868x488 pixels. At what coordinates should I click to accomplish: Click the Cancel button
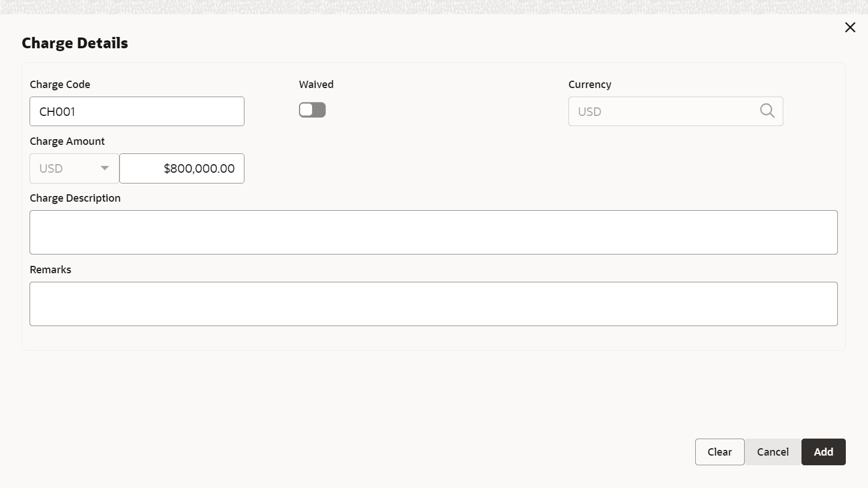(x=773, y=452)
